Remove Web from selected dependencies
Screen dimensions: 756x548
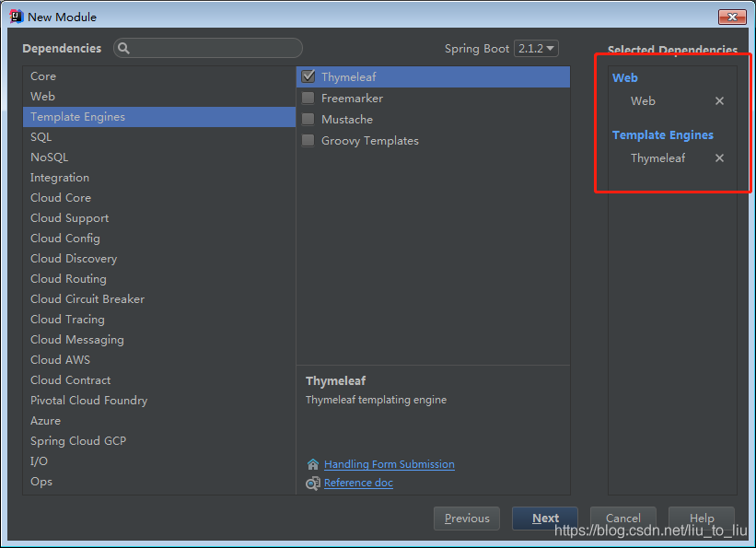(x=719, y=100)
